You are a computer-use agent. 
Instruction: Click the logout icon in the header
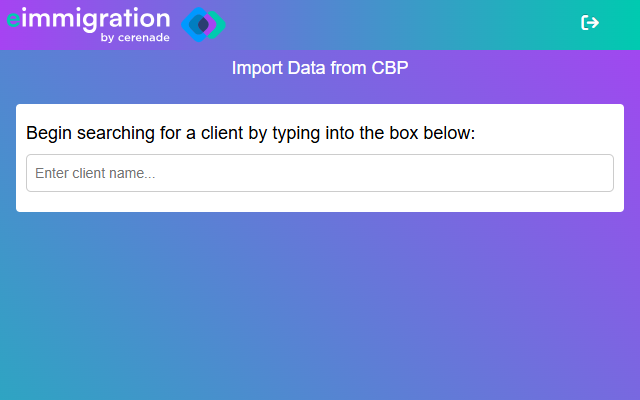pos(590,22)
